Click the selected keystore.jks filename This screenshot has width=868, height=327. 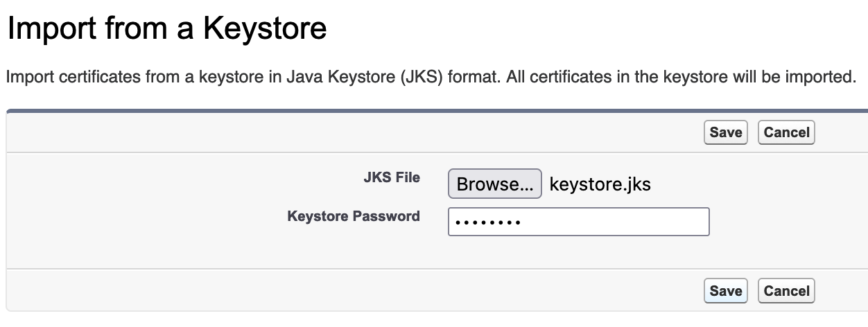[600, 184]
